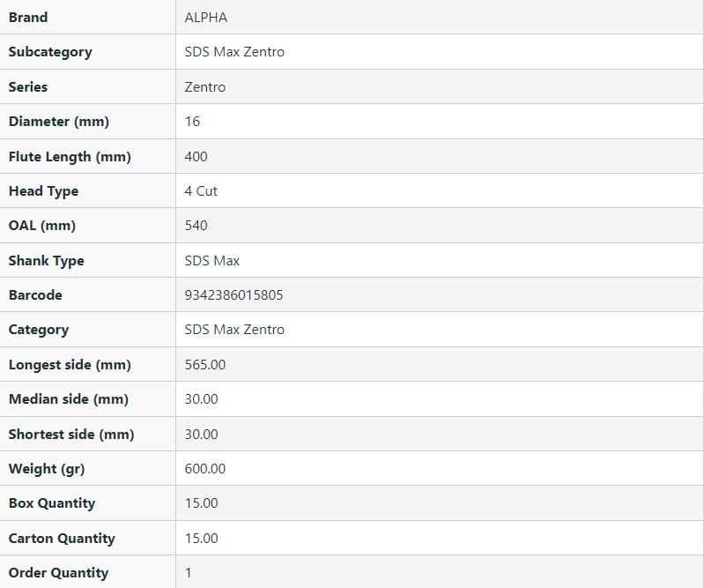This screenshot has height=588, width=704.
Task: Click the Carton Quantity label
Action: [62, 538]
